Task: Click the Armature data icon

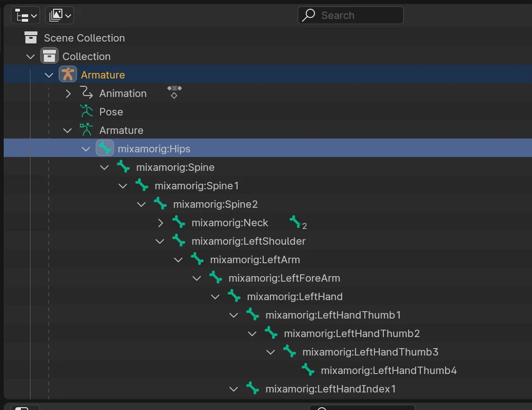Action: pos(86,130)
